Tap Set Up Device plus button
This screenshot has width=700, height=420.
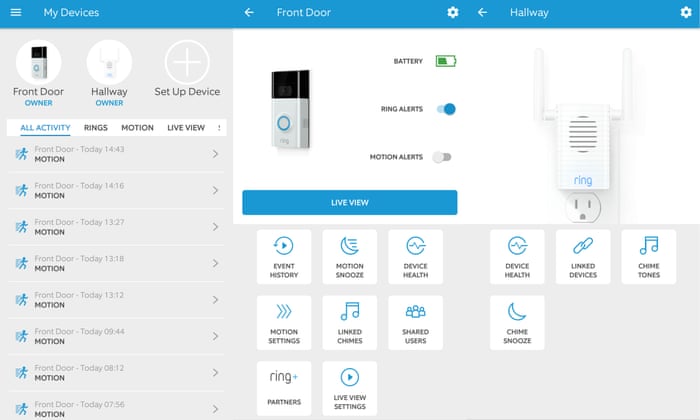coord(187,63)
